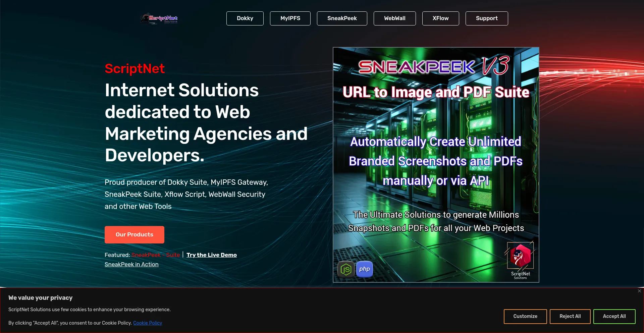The image size is (644, 333).
Task: Click Reject All for cookies
Action: click(570, 316)
